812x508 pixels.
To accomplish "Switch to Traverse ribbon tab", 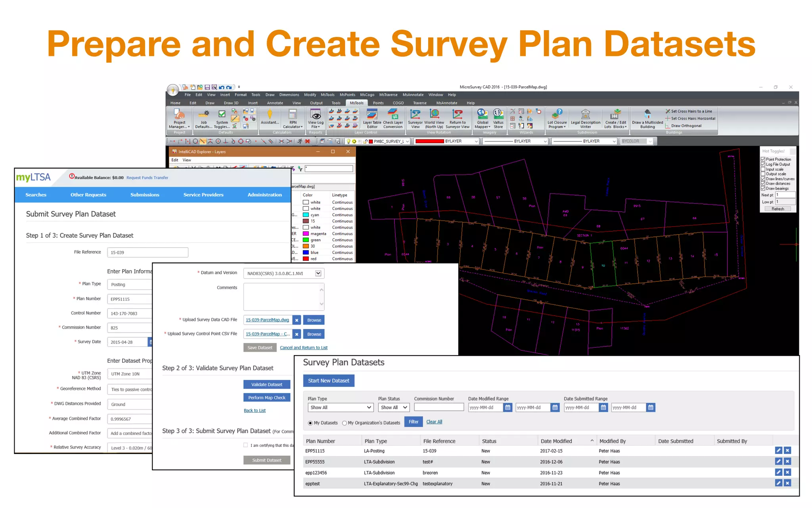I will (x=420, y=103).
